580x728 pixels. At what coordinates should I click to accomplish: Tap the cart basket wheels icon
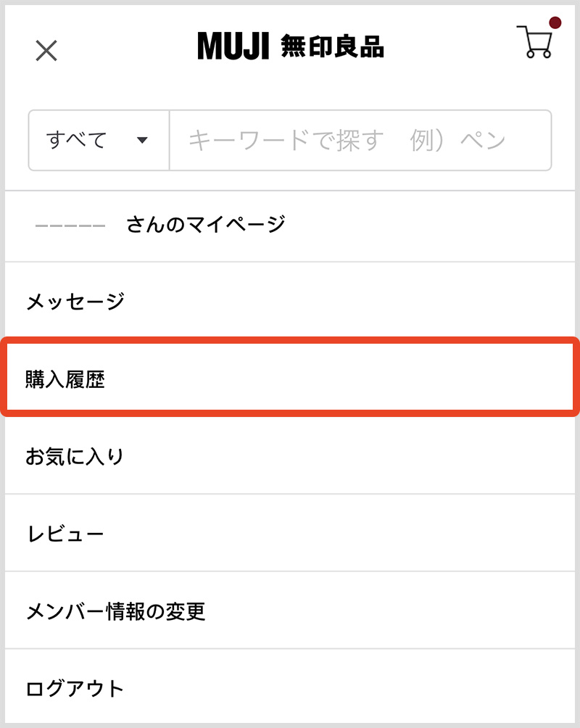pos(539,54)
